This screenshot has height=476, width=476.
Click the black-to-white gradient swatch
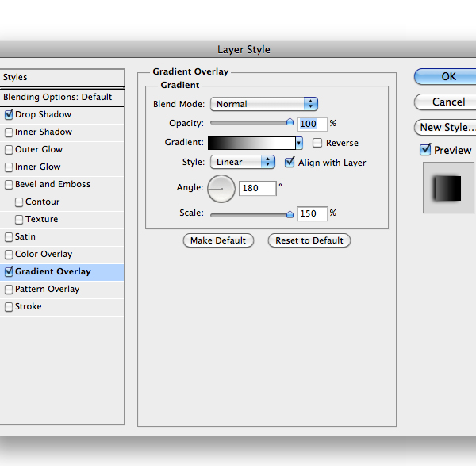coord(251,143)
